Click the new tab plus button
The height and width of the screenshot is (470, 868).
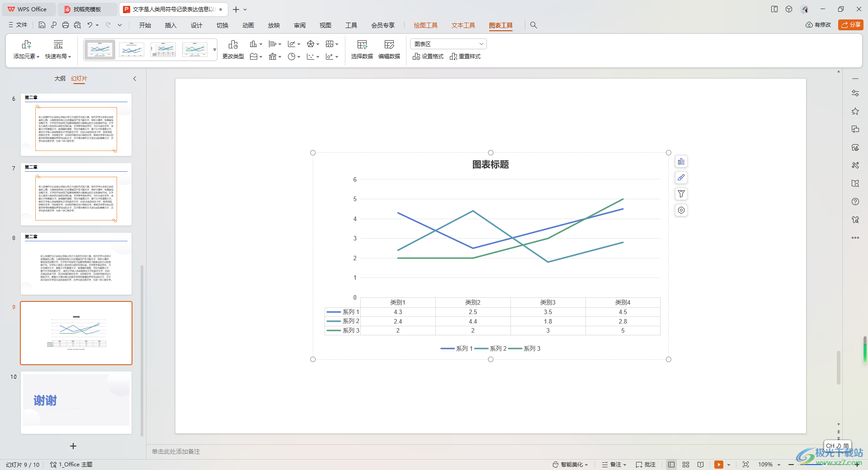pyautogui.click(x=236, y=9)
